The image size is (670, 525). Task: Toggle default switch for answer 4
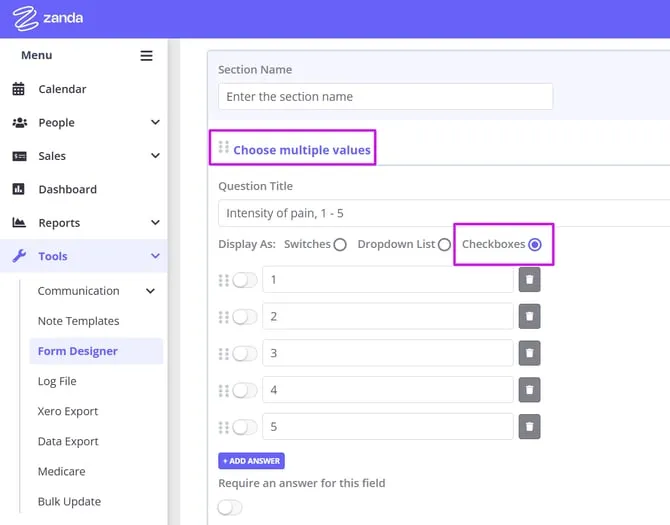[x=245, y=390]
